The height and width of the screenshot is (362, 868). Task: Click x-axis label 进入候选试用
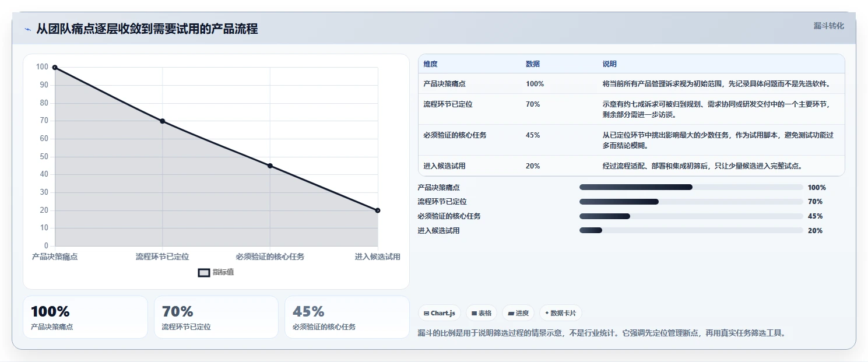tap(378, 256)
